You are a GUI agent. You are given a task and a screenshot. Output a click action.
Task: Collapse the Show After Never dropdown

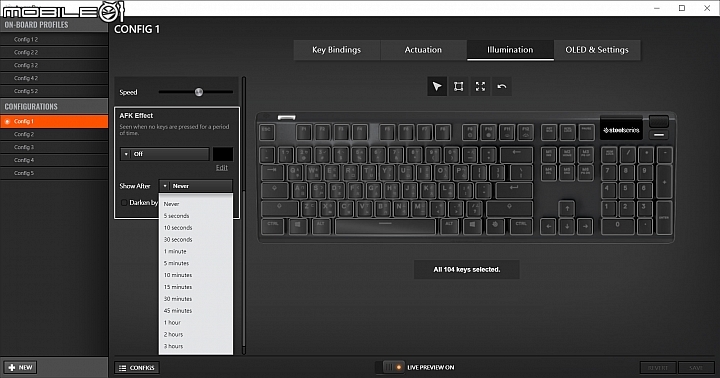196,186
